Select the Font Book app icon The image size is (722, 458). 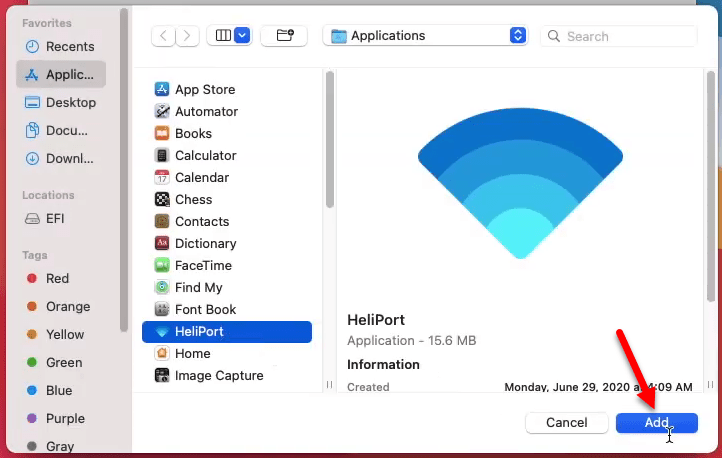(x=162, y=309)
